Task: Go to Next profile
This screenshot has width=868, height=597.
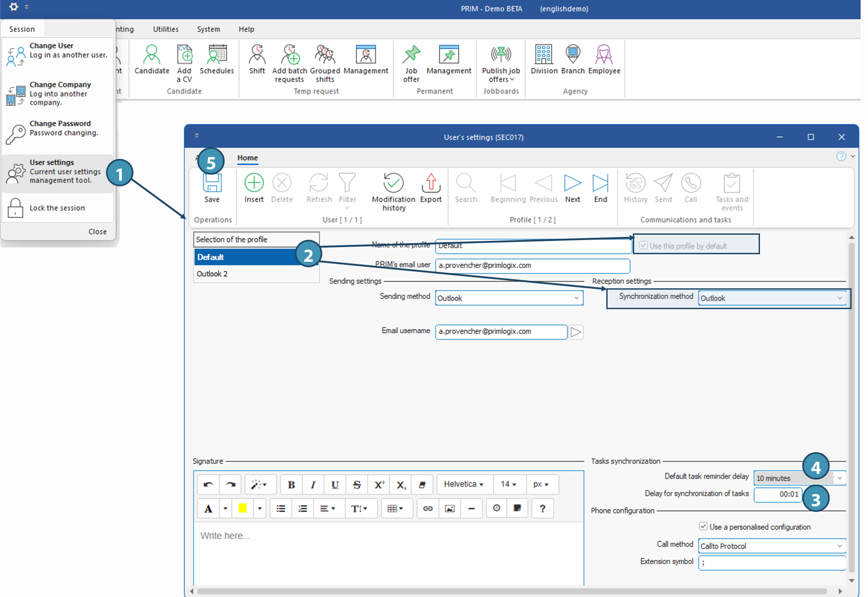Action: [572, 183]
